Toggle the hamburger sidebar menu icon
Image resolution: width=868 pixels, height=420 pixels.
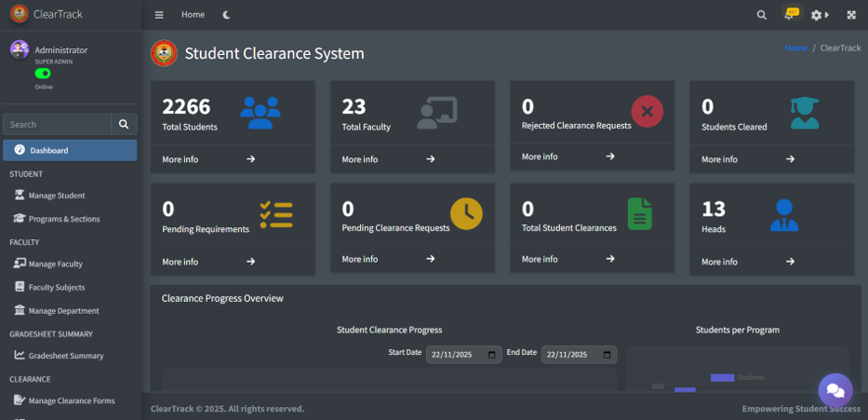tap(159, 15)
